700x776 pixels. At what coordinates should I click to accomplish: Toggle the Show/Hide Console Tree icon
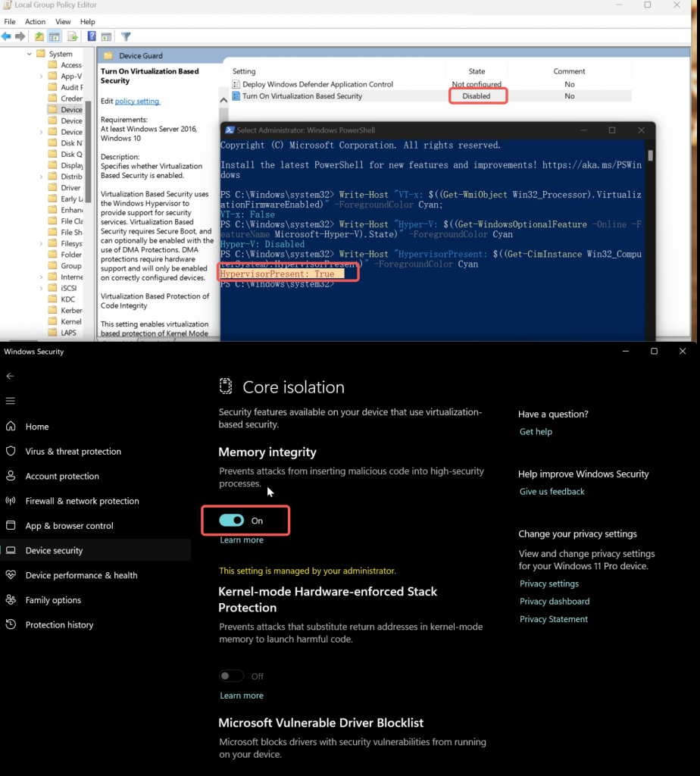55,36
